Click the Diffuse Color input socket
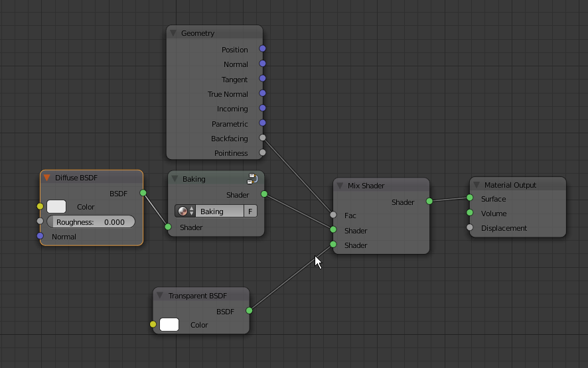This screenshot has height=368, width=588. point(40,206)
